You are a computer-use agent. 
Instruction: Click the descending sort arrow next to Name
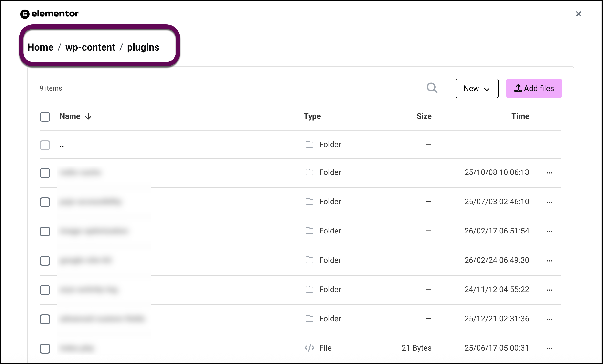88,116
